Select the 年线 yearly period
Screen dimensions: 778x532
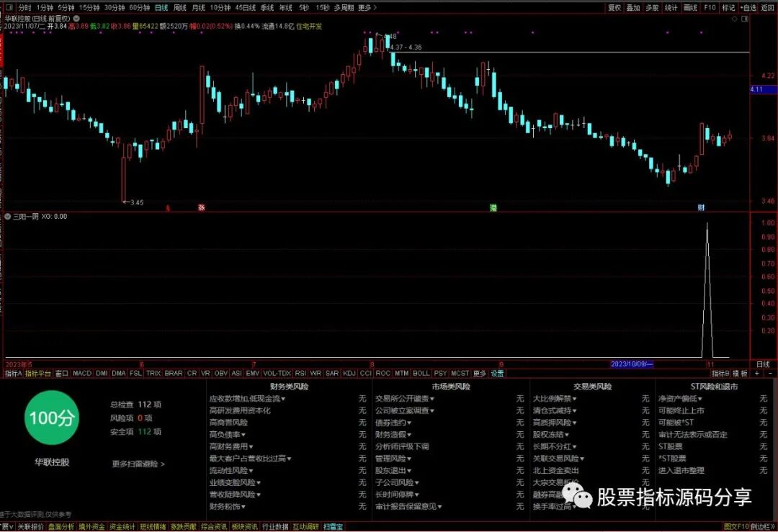tap(286, 7)
